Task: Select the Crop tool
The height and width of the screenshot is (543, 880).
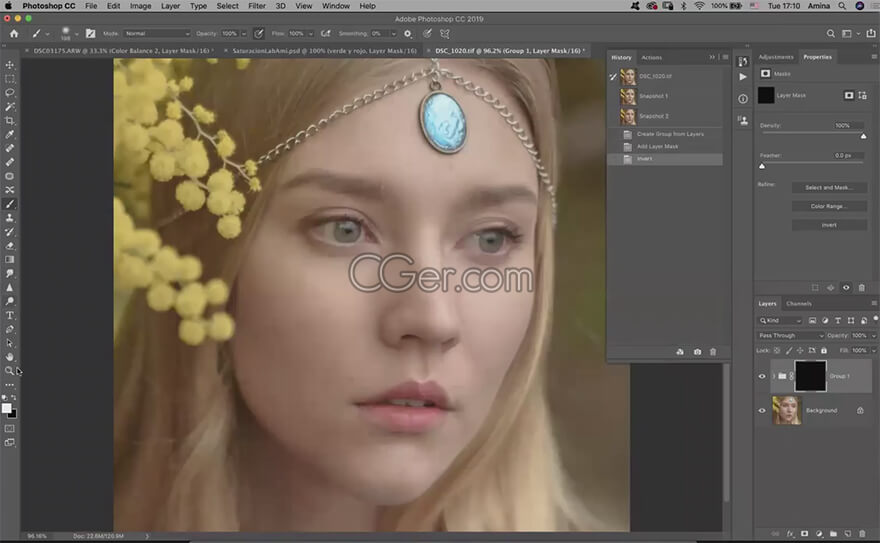Action: tap(10, 121)
